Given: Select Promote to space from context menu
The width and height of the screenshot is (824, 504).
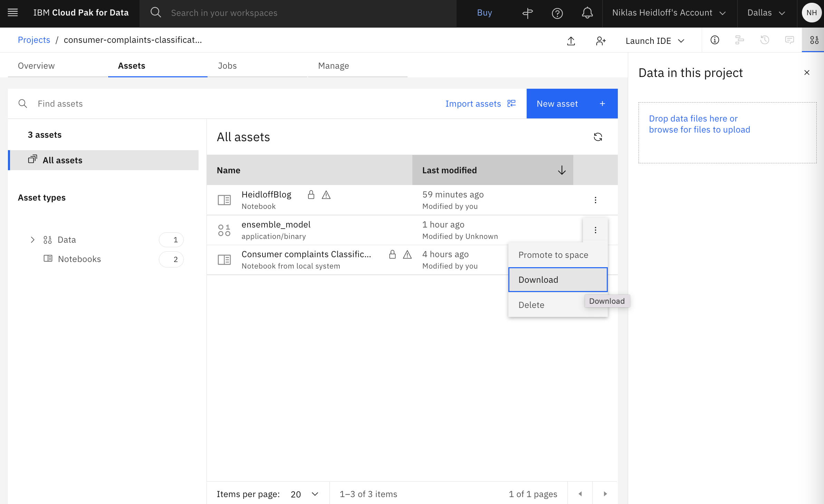Looking at the screenshot, I should coord(553,255).
